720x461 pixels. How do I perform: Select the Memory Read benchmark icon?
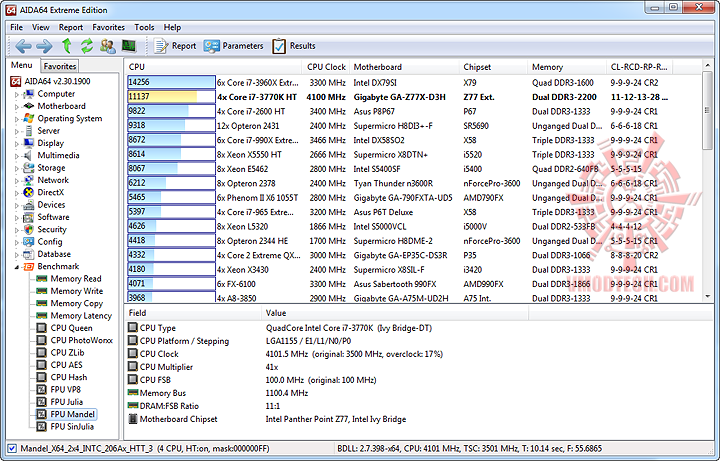(42, 279)
